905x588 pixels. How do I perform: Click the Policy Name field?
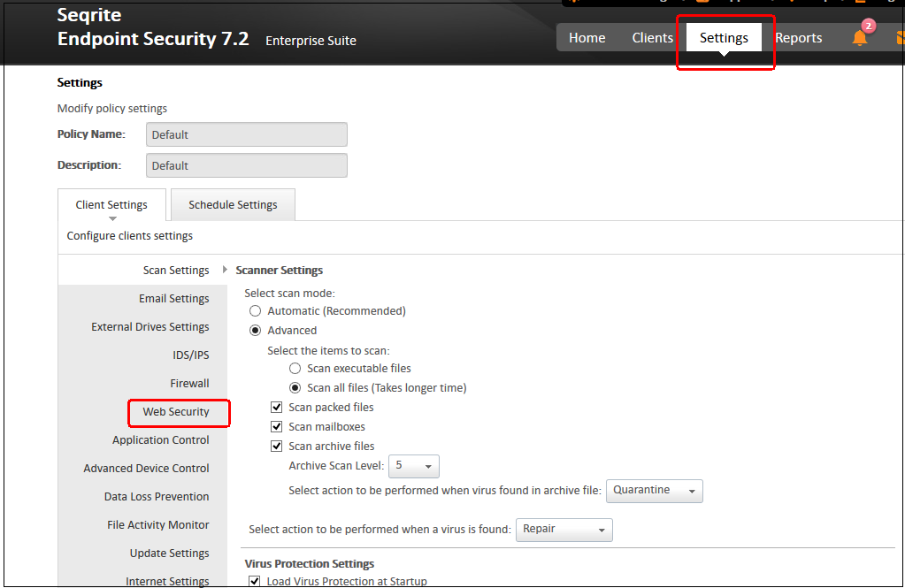(x=247, y=134)
